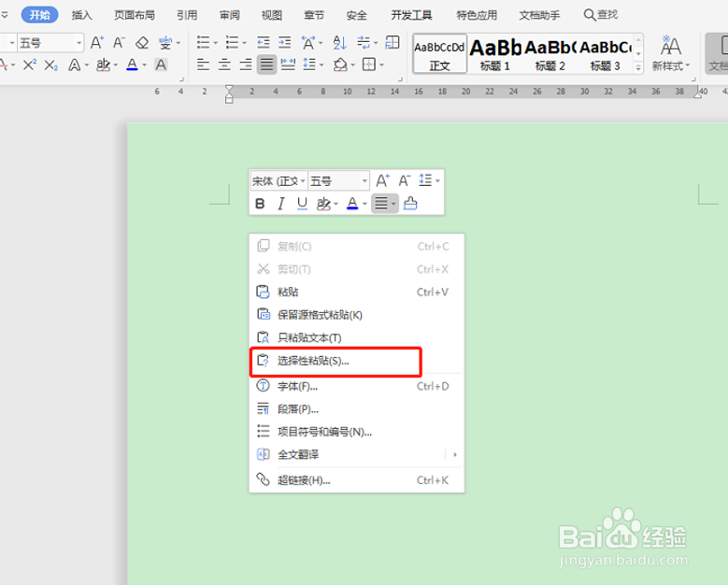
Task: Apply the ribbon font color blue A
Action: point(133,64)
